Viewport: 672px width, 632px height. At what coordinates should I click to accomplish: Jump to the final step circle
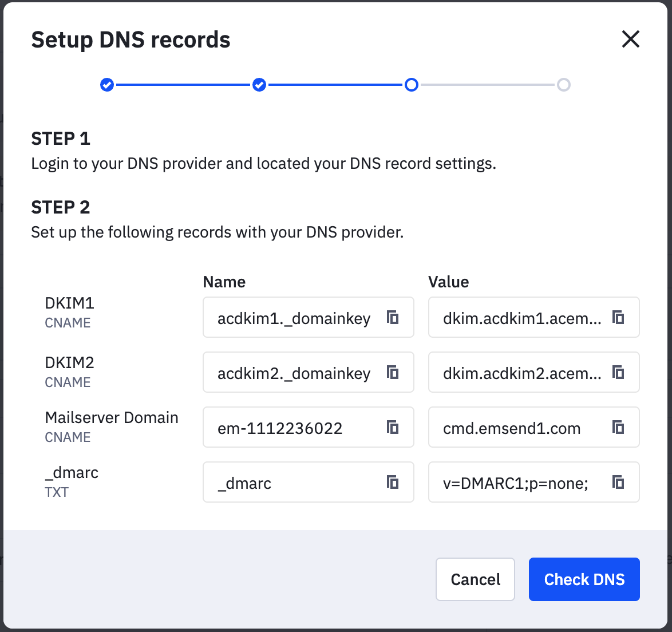(564, 84)
